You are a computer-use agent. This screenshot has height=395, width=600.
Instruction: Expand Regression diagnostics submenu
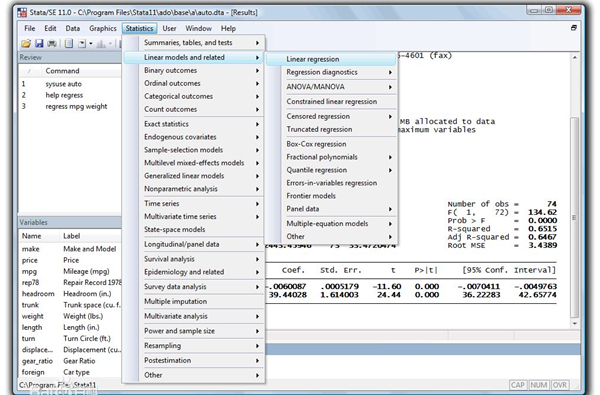pyautogui.click(x=331, y=72)
